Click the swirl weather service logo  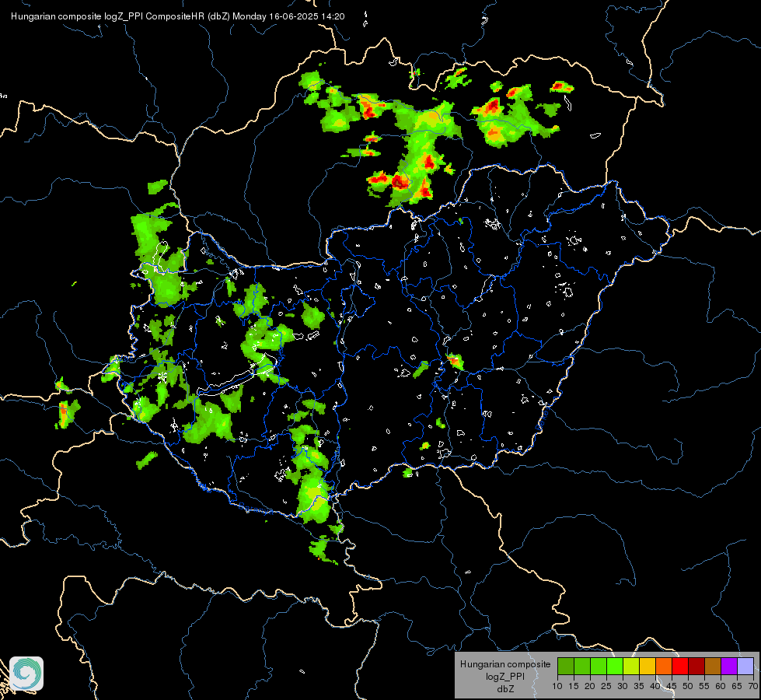coord(26,674)
